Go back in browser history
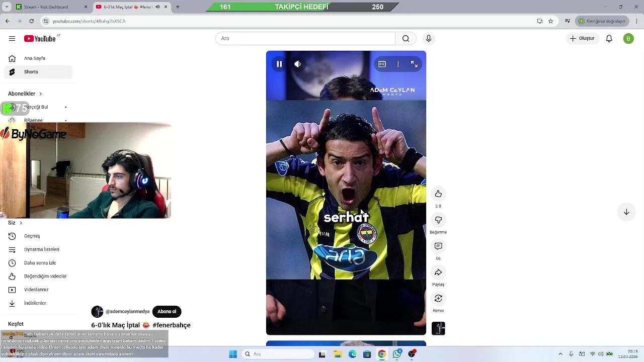 pos(7,21)
